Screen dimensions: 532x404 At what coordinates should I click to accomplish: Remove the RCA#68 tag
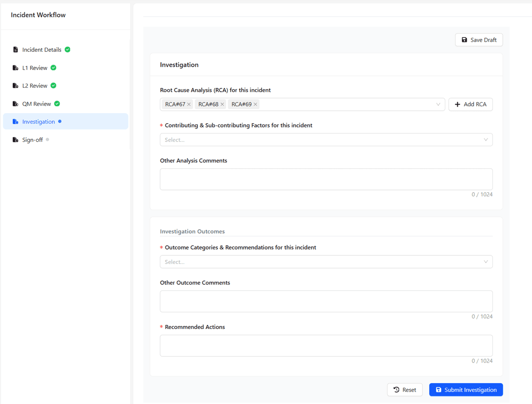pos(222,105)
